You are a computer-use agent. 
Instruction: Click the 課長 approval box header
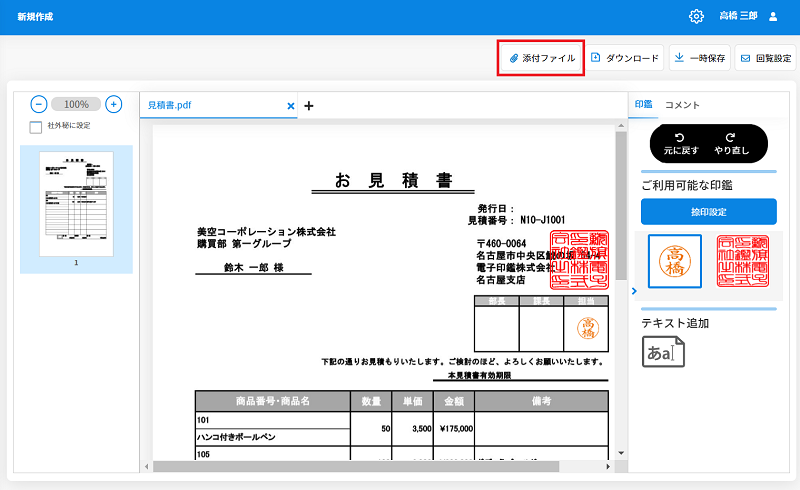(x=541, y=301)
